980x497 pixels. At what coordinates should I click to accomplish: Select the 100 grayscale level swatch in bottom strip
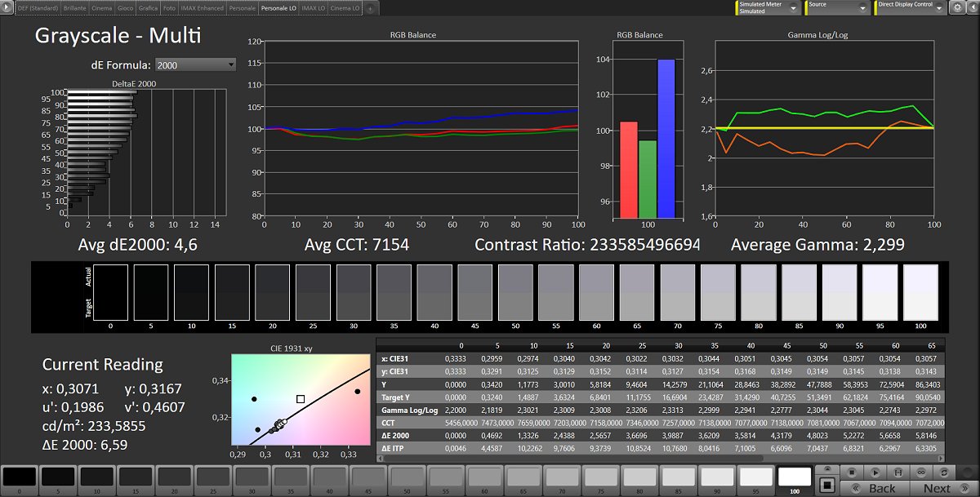click(x=794, y=479)
